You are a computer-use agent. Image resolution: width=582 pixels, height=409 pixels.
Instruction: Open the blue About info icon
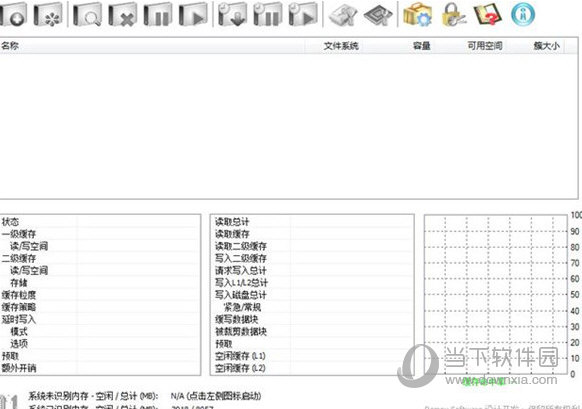tap(523, 15)
